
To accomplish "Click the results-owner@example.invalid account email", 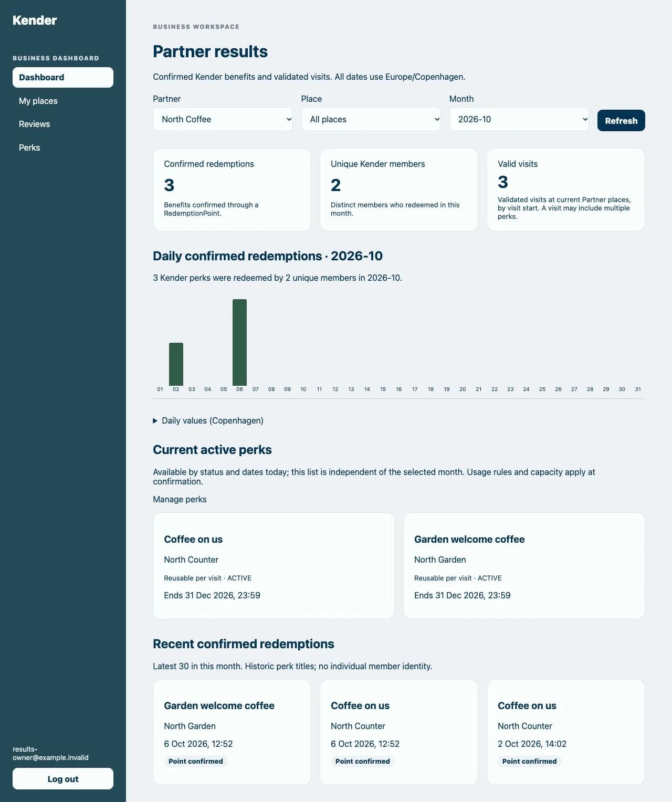I will click(50, 753).
